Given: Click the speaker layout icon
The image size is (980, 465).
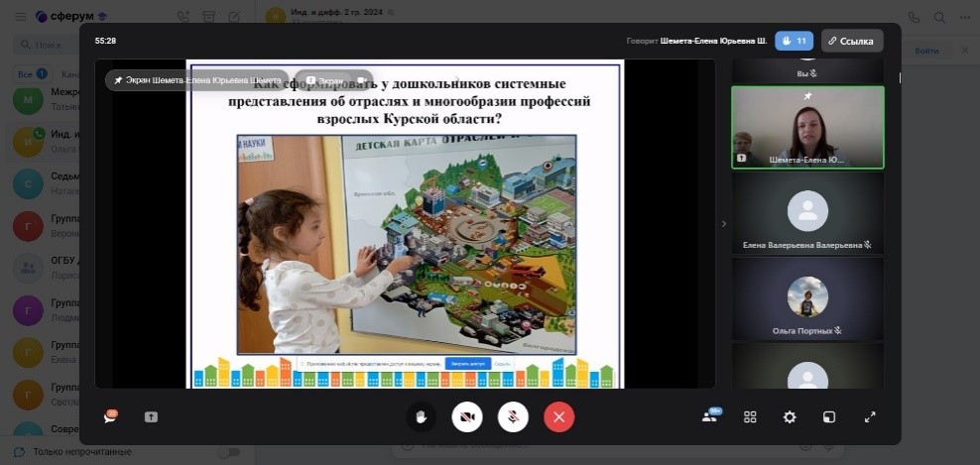Looking at the screenshot, I should 828,416.
